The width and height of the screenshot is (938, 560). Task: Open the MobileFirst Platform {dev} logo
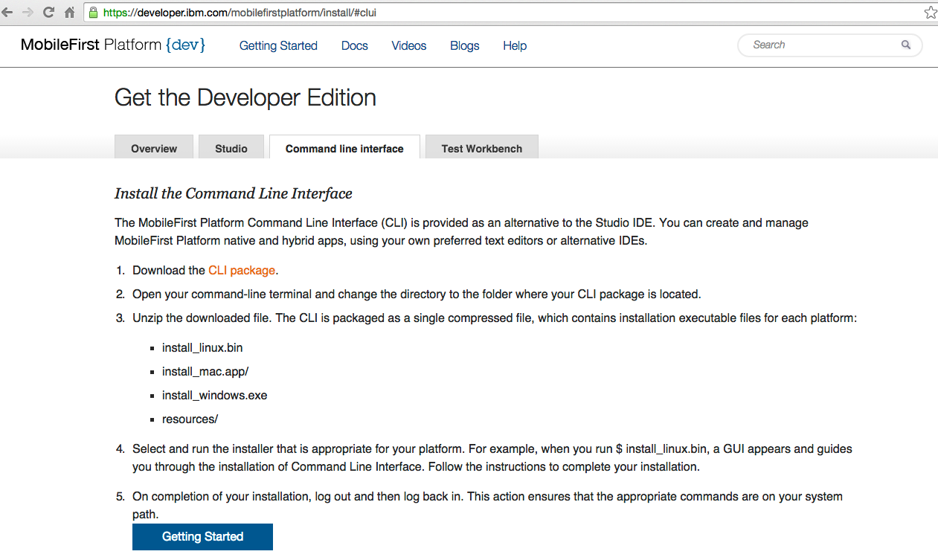[113, 45]
